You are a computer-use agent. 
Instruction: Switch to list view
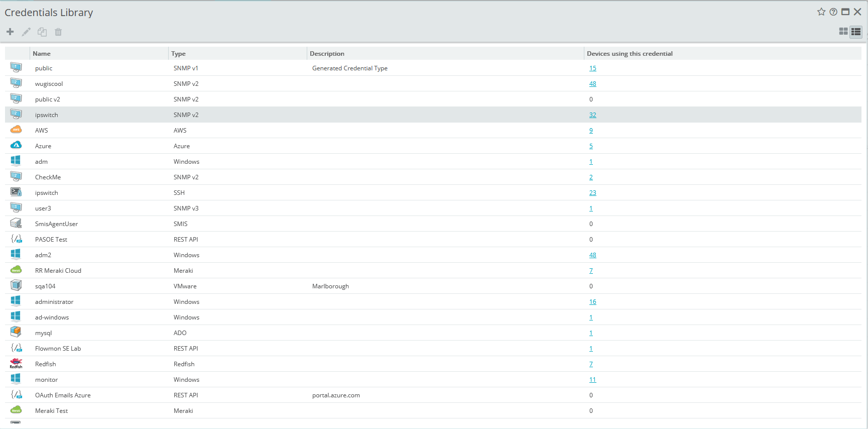(x=856, y=32)
